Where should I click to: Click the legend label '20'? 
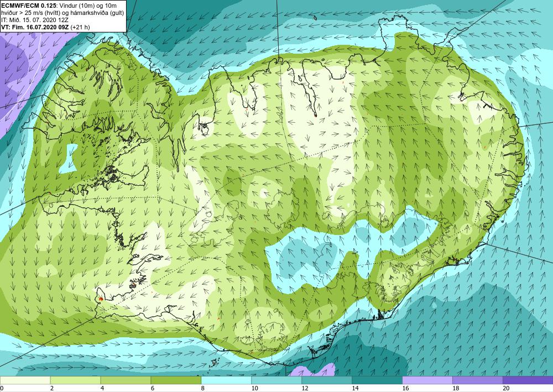pos(507,389)
